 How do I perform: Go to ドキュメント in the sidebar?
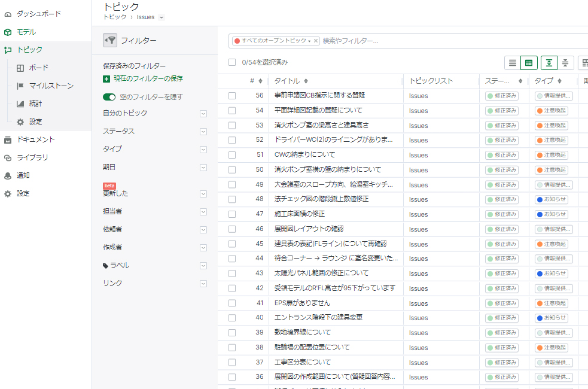(x=36, y=139)
